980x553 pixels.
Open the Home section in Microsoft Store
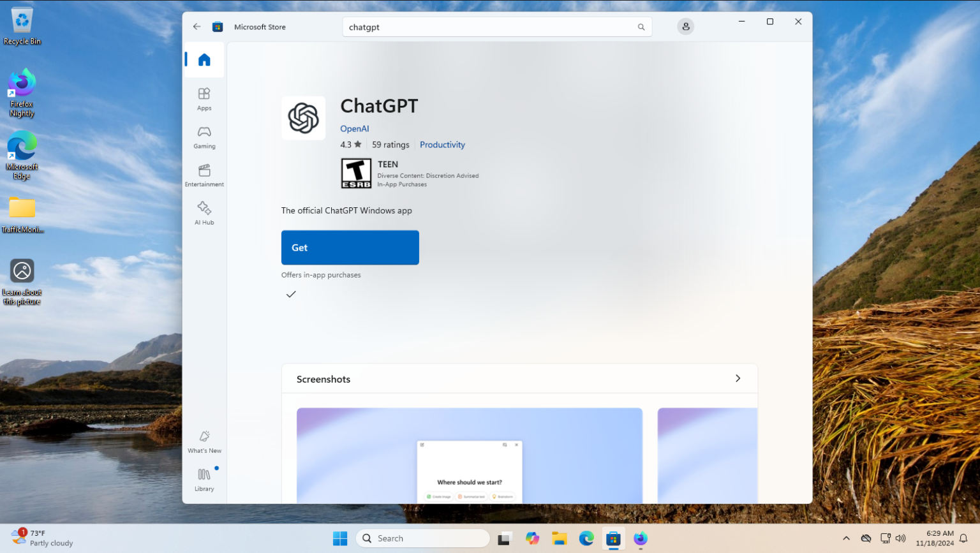(203, 59)
